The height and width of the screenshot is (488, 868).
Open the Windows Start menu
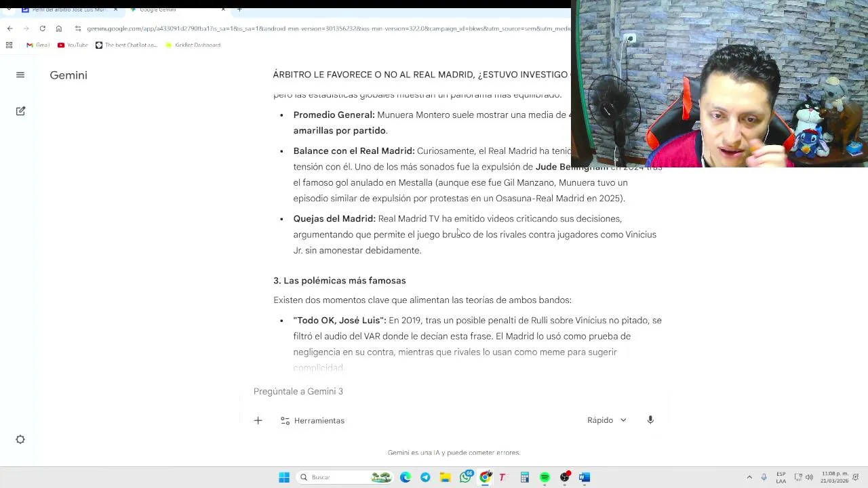pos(284,477)
